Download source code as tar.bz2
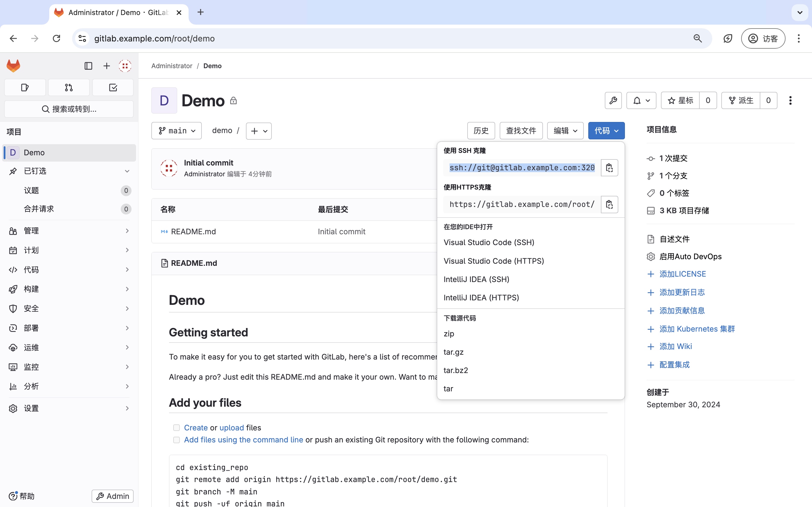812x507 pixels. pos(531,370)
